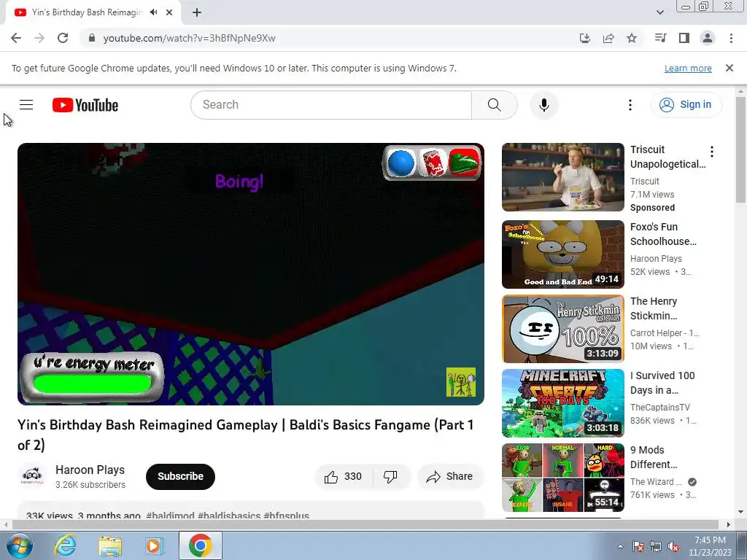Screen dimensions: 747x560
Task: Open 'The Henry Stickmin' video title
Action: pyautogui.click(x=654, y=308)
